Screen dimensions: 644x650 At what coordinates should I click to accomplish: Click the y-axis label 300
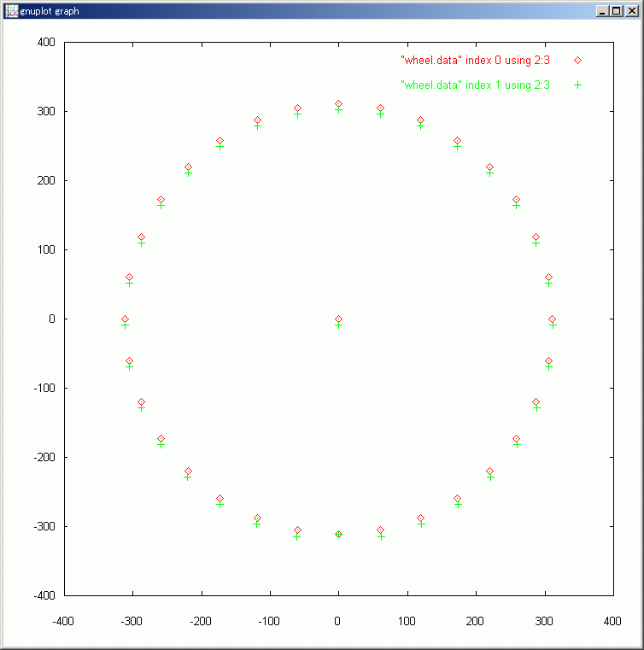pos(46,112)
